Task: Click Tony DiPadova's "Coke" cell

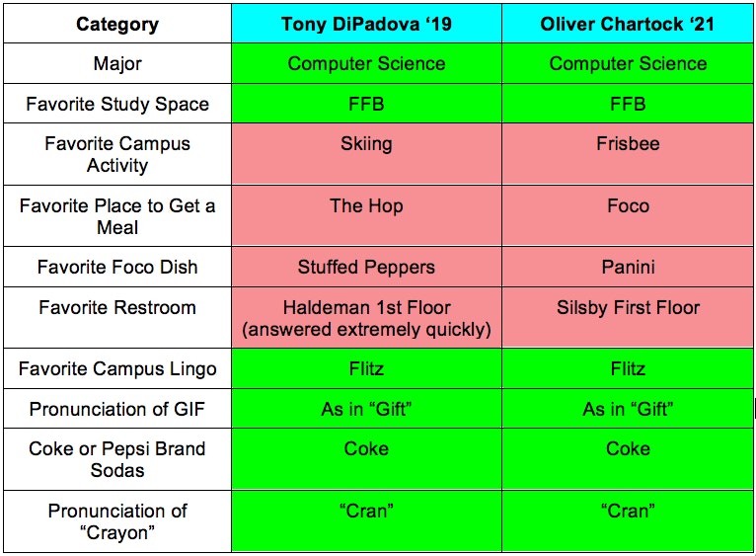Action: tap(366, 449)
